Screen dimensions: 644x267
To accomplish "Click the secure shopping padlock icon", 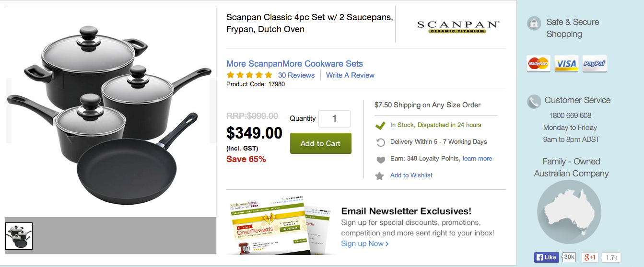I will tap(534, 23).
